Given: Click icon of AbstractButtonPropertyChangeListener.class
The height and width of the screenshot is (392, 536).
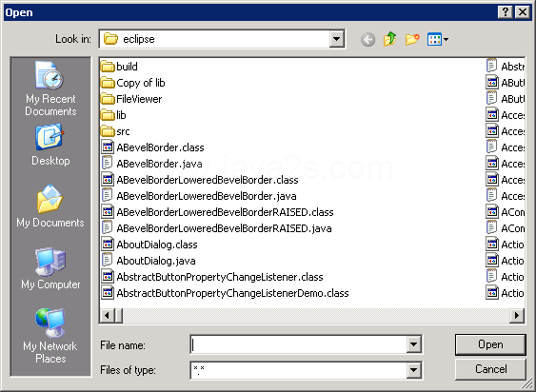Looking at the screenshot, I should [108, 277].
